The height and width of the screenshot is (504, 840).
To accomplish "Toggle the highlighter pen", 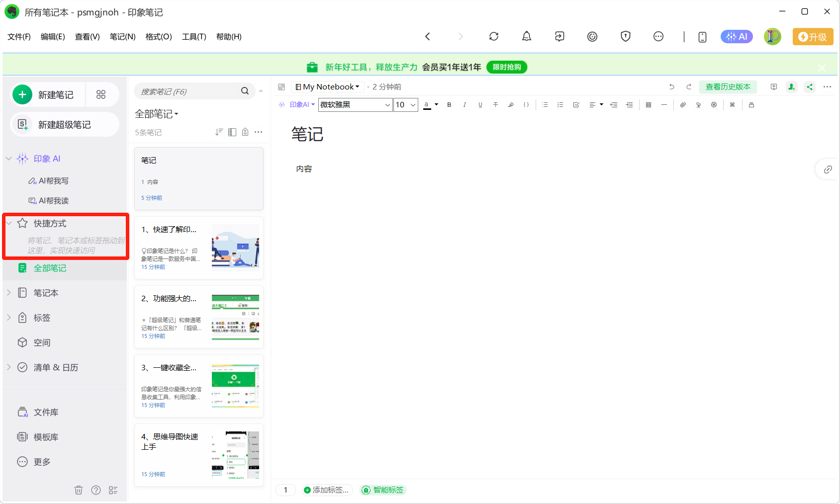I will point(511,105).
